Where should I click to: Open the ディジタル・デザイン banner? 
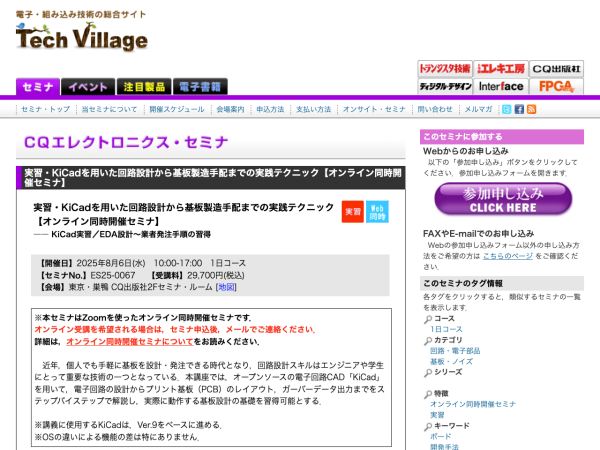pyautogui.click(x=445, y=86)
